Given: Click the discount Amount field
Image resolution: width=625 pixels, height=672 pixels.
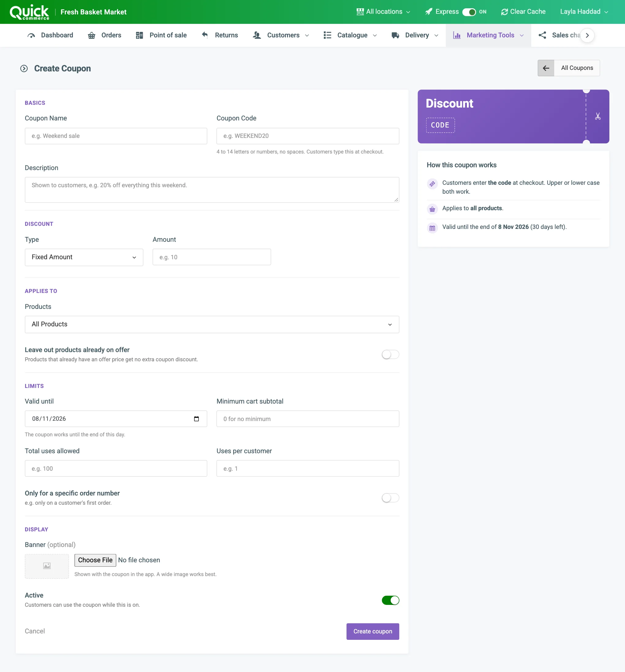Looking at the screenshot, I should tap(212, 257).
